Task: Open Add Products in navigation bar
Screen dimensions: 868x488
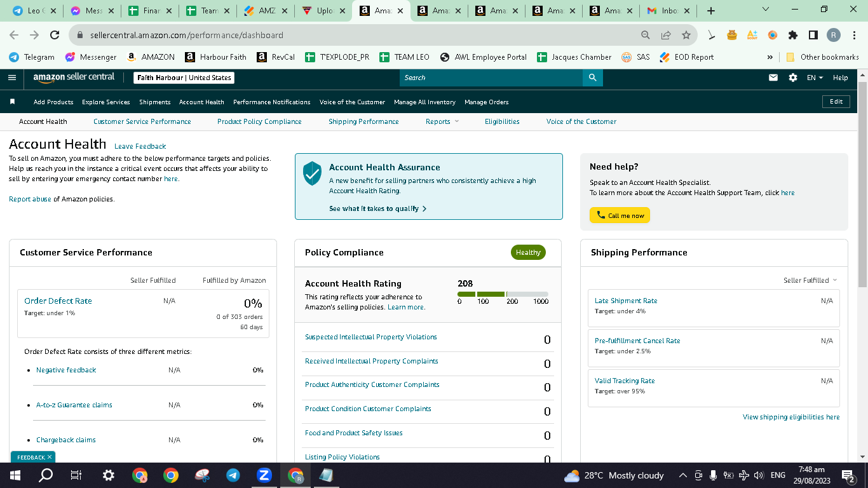Action: click(x=53, y=102)
